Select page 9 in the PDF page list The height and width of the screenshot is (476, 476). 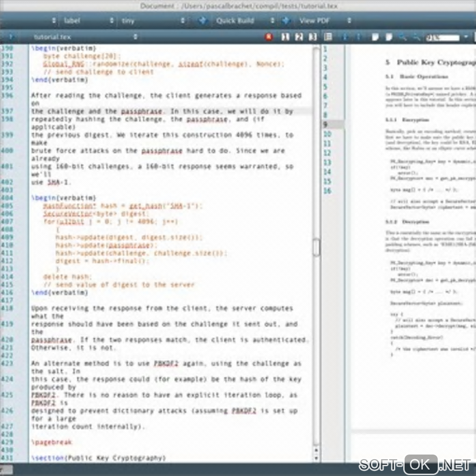click(333, 125)
